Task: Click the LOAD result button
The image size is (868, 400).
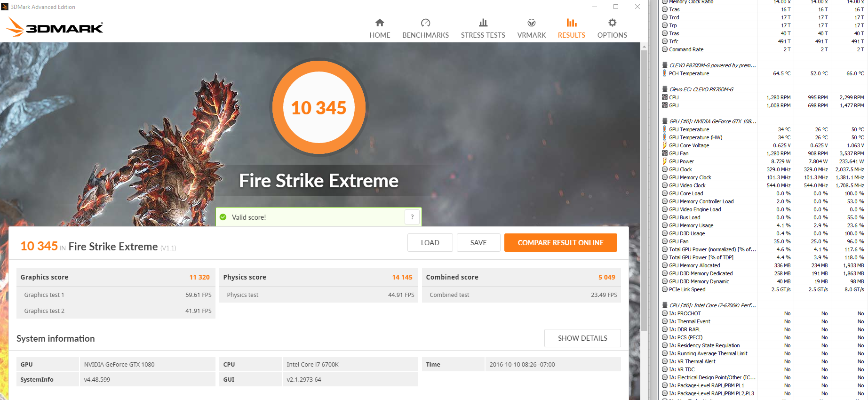Action: (430, 243)
